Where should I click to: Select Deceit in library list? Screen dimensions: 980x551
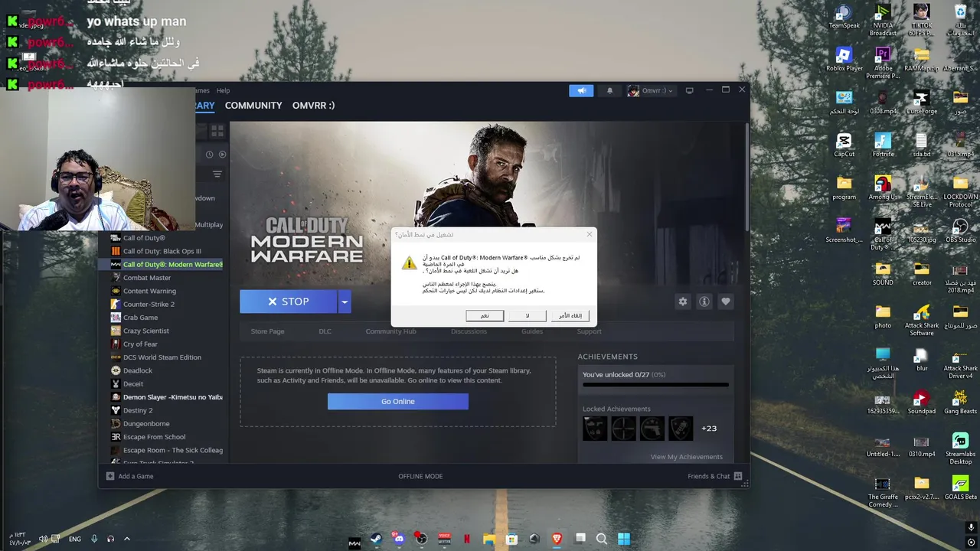pyautogui.click(x=132, y=383)
